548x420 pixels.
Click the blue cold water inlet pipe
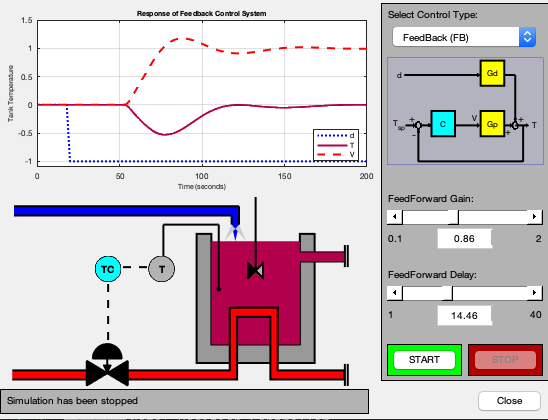[x=127, y=211]
